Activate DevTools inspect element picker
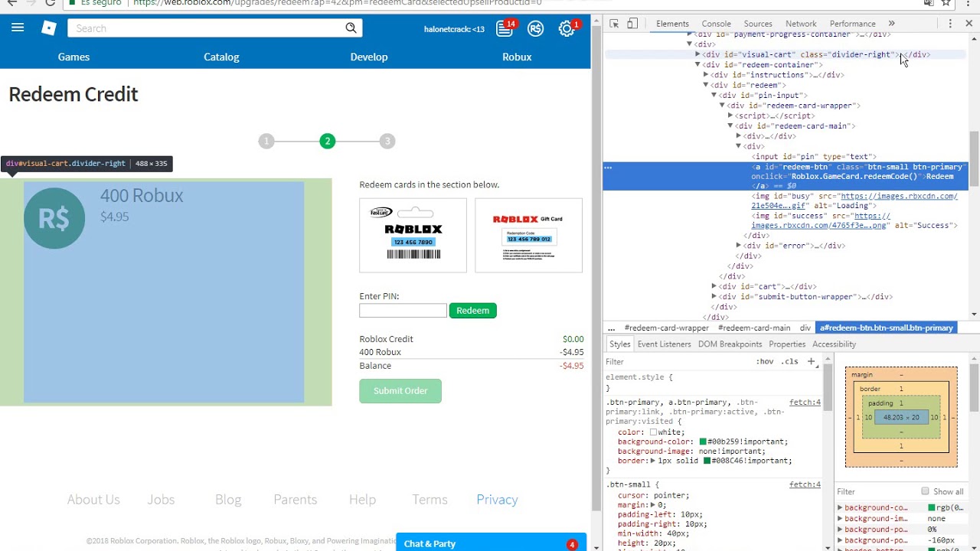Viewport: 980px width, 551px height. [614, 24]
